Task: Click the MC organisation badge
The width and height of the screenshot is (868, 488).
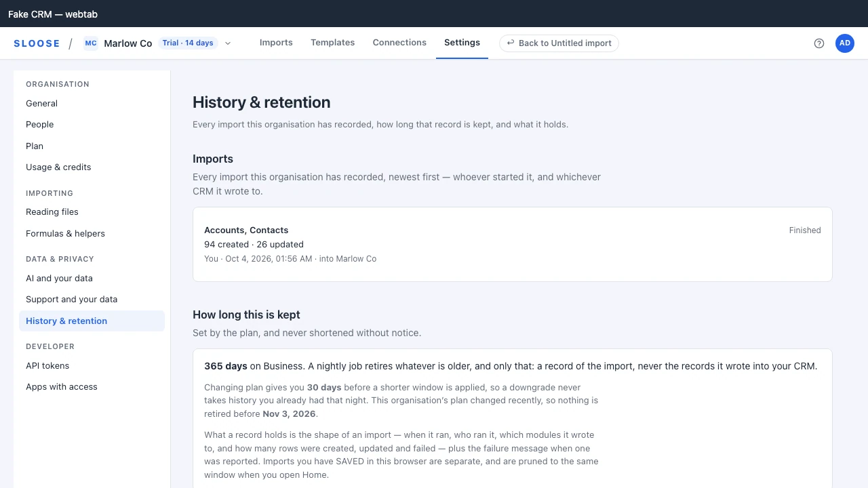Action: pos(91,43)
